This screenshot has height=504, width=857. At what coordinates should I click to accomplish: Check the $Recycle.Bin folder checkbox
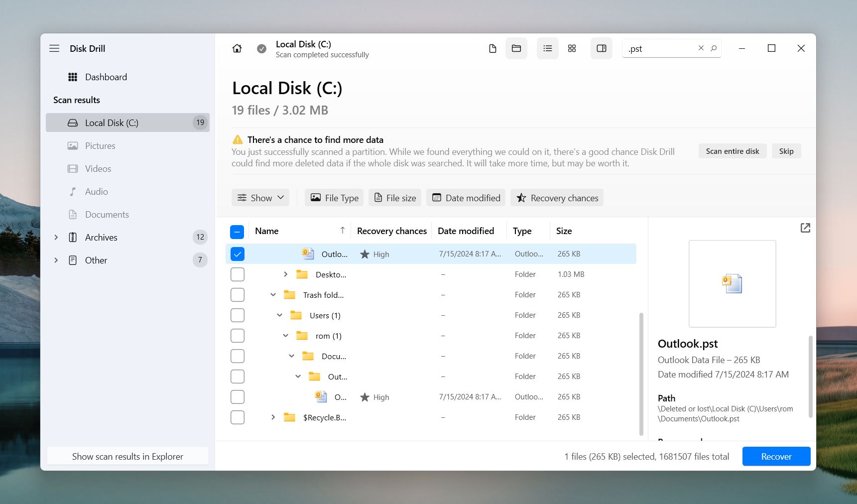click(238, 417)
